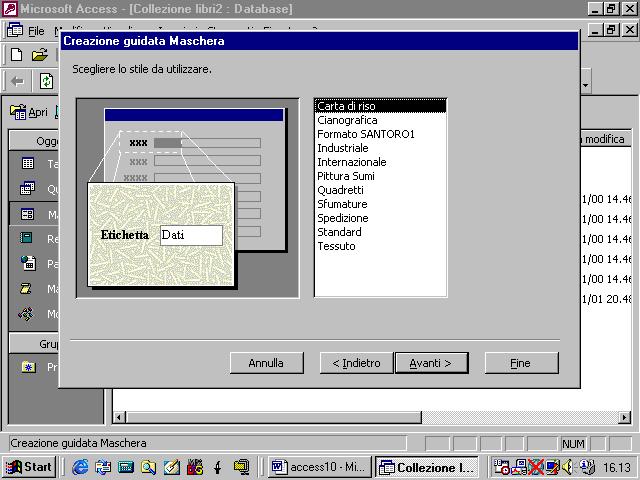Choose the Pittura Sumi style
Screen dimensions: 640x480
coord(380,176)
